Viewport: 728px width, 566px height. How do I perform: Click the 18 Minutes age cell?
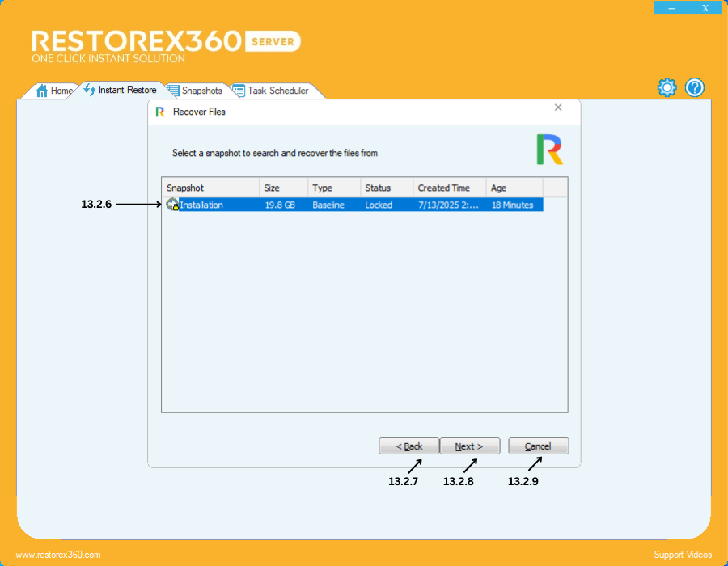[512, 205]
